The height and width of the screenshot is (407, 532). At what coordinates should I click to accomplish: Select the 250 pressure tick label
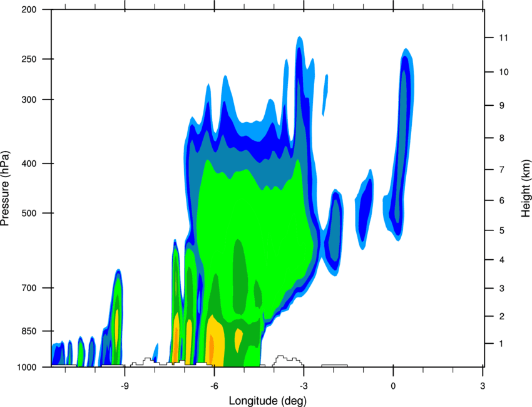click(x=29, y=59)
